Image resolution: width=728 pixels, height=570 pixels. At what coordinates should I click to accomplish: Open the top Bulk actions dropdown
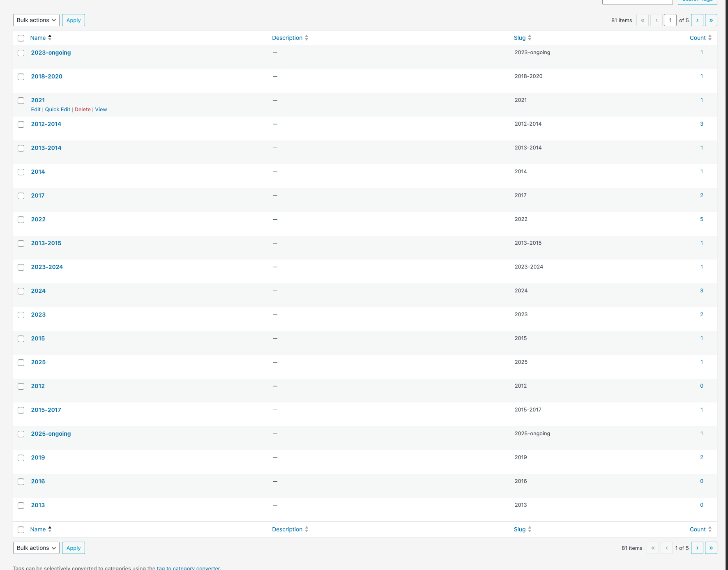[36, 20]
